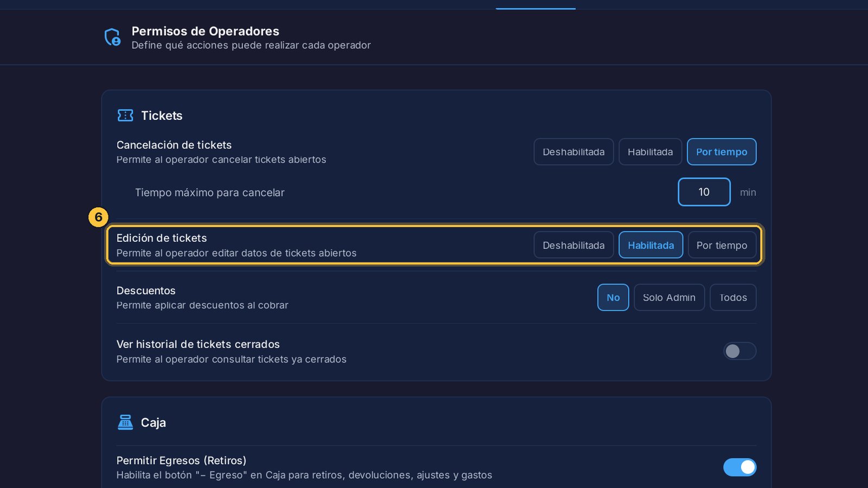Click the Tickets section ticket icon
The image size is (868, 488).
pyautogui.click(x=125, y=115)
